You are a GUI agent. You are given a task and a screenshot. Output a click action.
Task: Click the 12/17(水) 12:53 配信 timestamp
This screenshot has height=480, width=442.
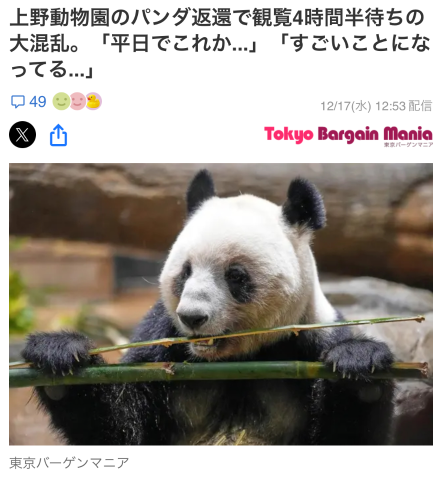pyautogui.click(x=376, y=106)
